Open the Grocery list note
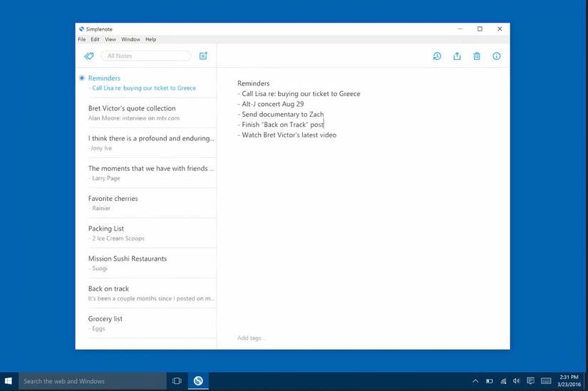 coord(146,323)
